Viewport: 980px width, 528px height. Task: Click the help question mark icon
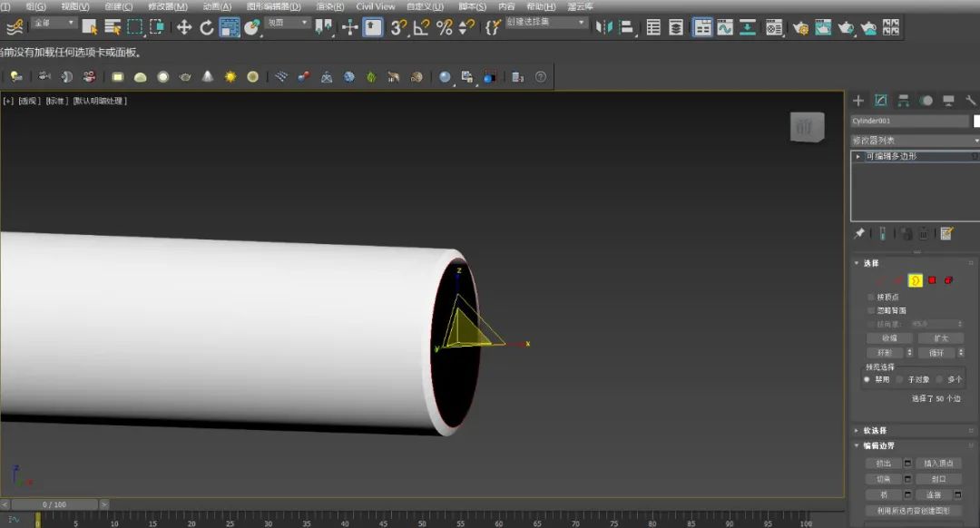[x=541, y=77]
